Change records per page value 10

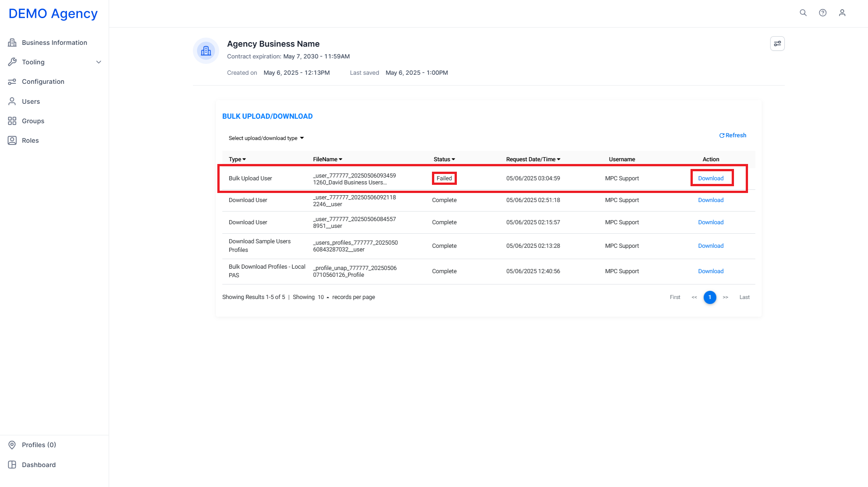tap(323, 297)
